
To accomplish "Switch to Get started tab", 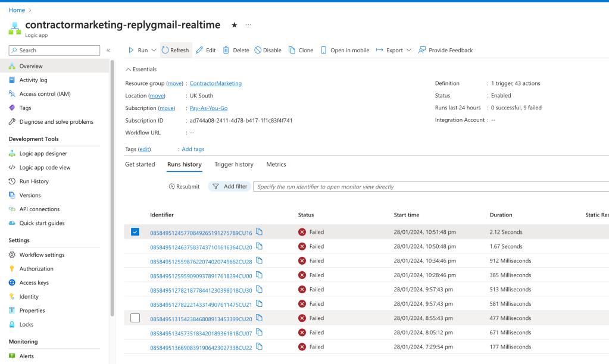I will (140, 165).
